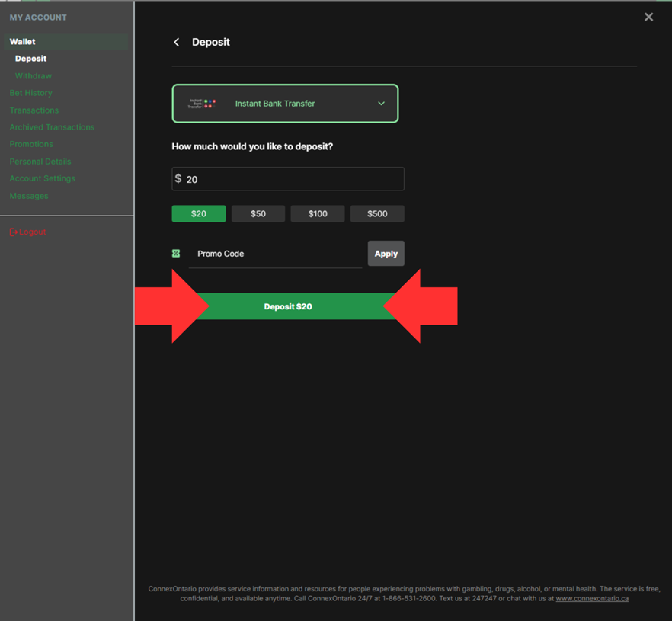This screenshot has width=672, height=621.
Task: Click the deposit amount input field
Action: 293,179
